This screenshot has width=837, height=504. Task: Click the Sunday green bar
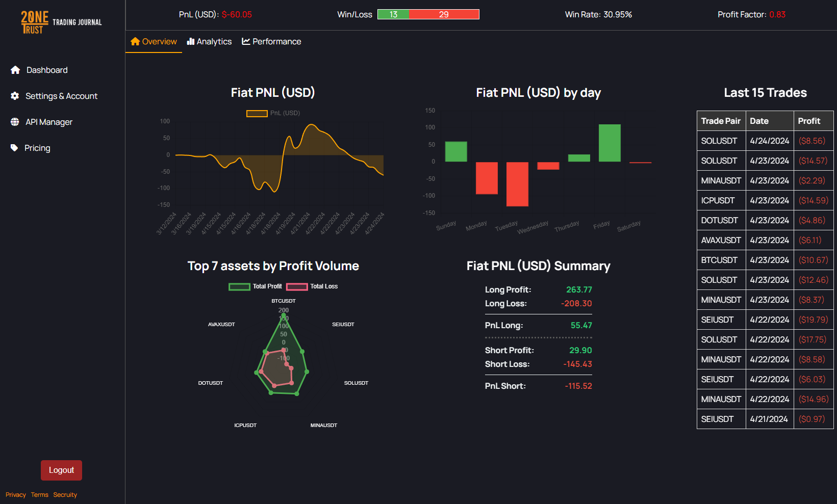tap(456, 152)
